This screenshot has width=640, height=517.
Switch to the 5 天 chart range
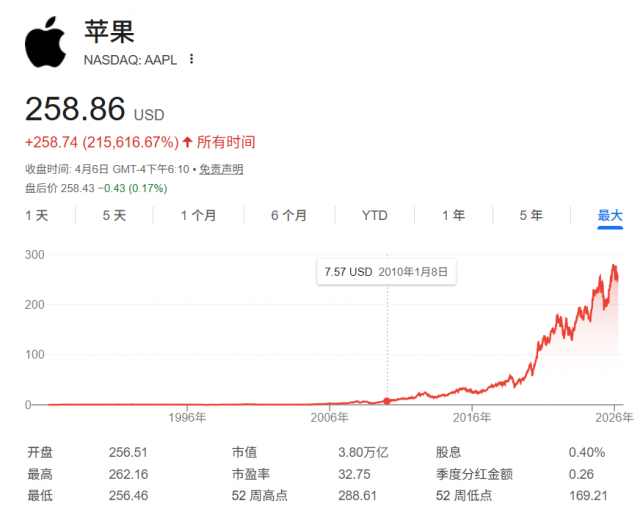tap(114, 215)
